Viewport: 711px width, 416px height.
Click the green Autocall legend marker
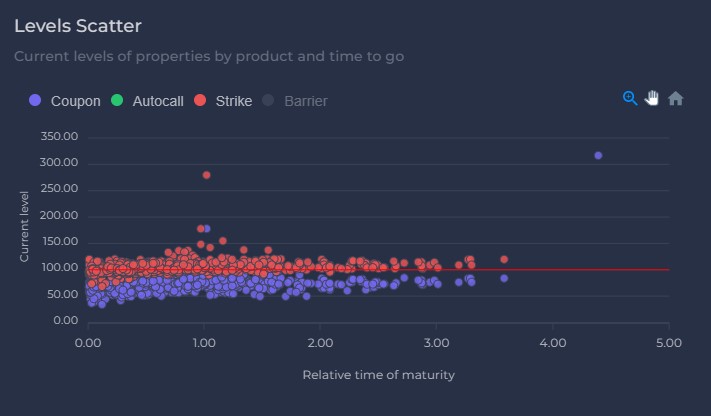click(118, 101)
